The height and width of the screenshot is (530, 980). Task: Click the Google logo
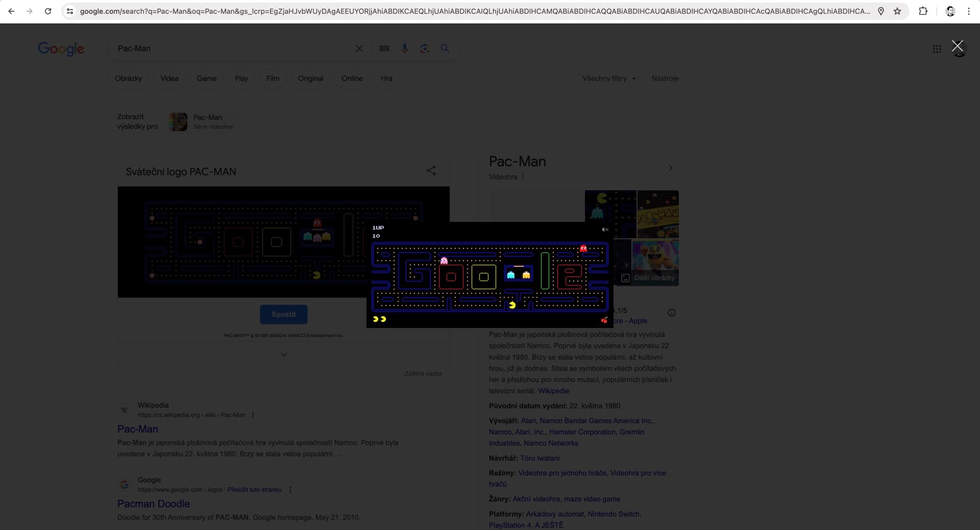click(x=61, y=48)
